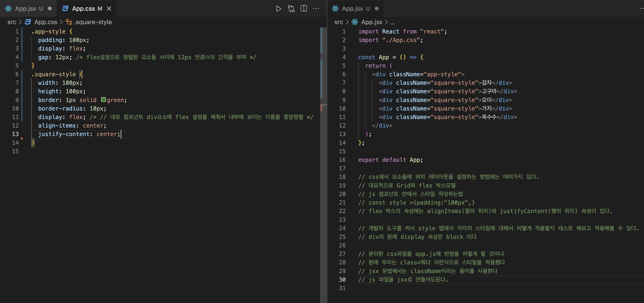Screen dimensions: 644x303
Task: Click .square-style breadcrumb label
Action: click(x=93, y=22)
